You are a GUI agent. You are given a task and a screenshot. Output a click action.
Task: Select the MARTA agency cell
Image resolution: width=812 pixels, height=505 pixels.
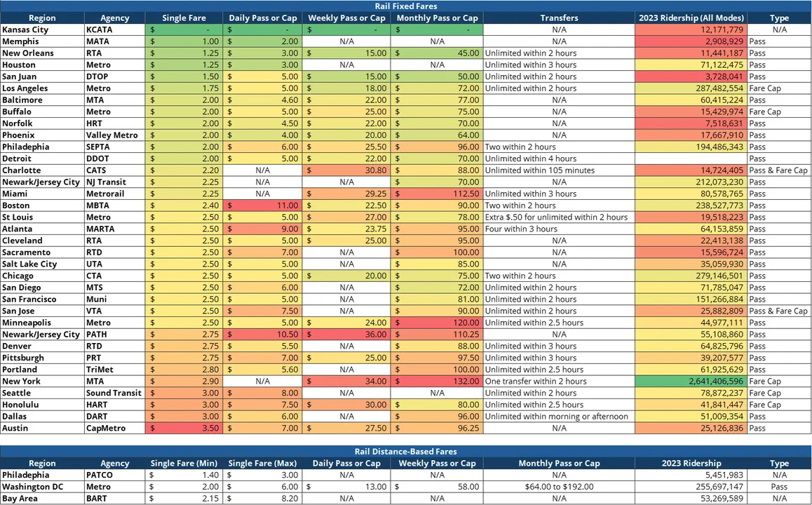tap(114, 229)
